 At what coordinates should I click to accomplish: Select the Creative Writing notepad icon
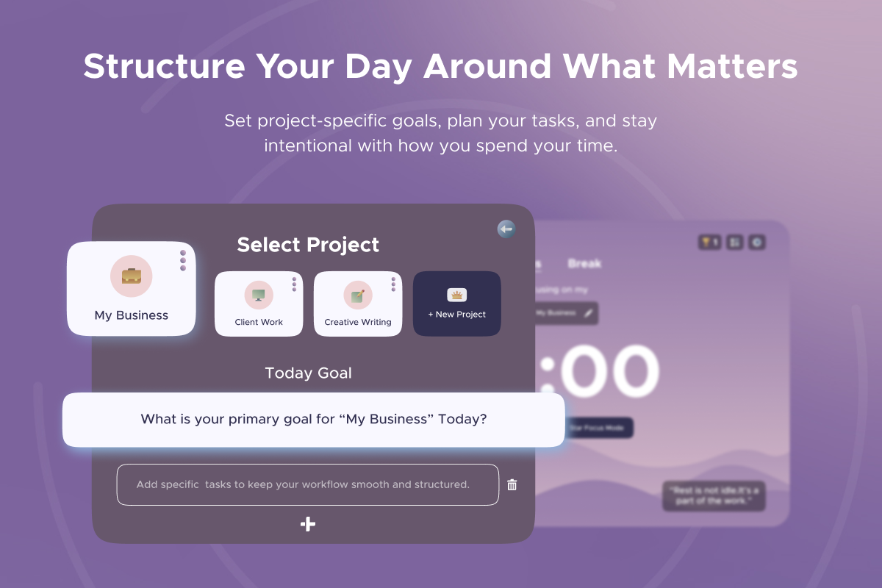coord(358,295)
